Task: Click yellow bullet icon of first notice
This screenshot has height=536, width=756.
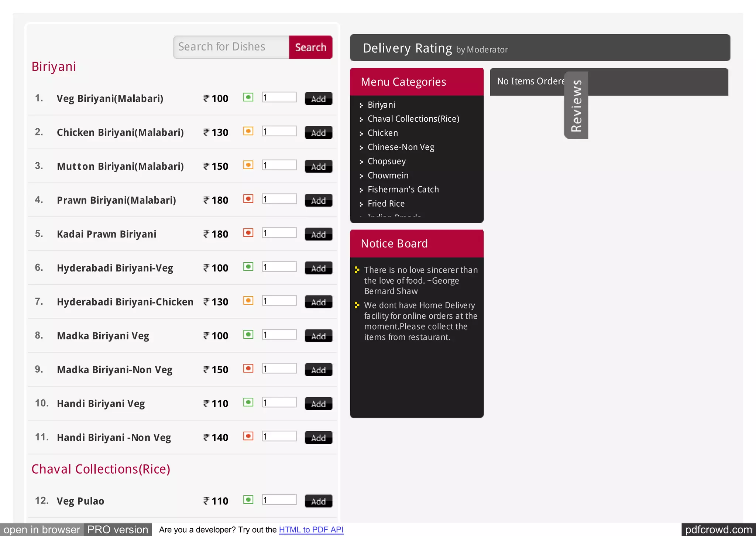Action: coord(357,270)
